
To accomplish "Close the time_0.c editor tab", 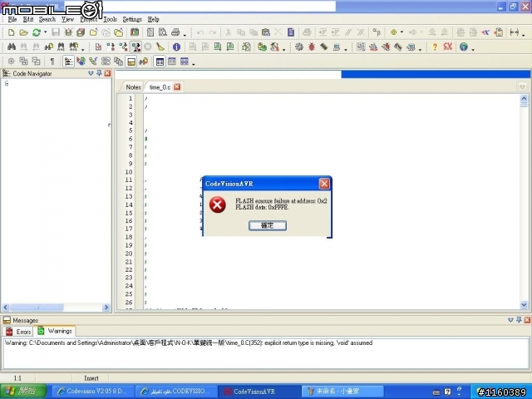I will coord(177,87).
